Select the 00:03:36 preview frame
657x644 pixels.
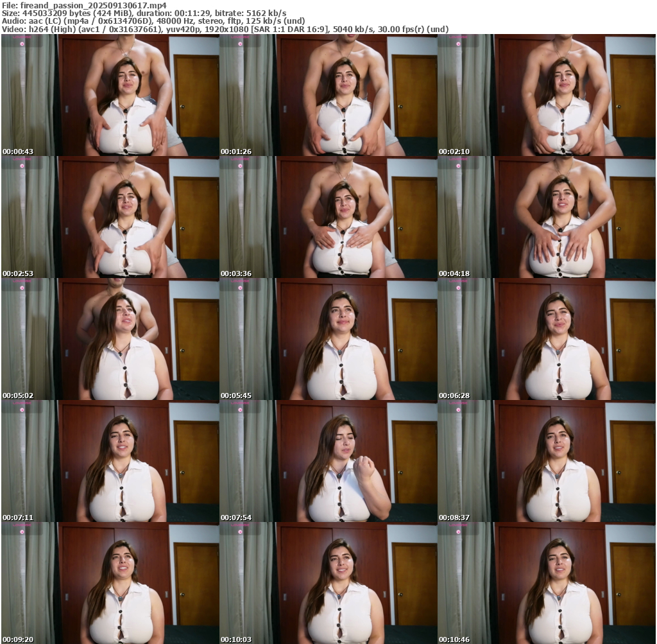[328, 217]
